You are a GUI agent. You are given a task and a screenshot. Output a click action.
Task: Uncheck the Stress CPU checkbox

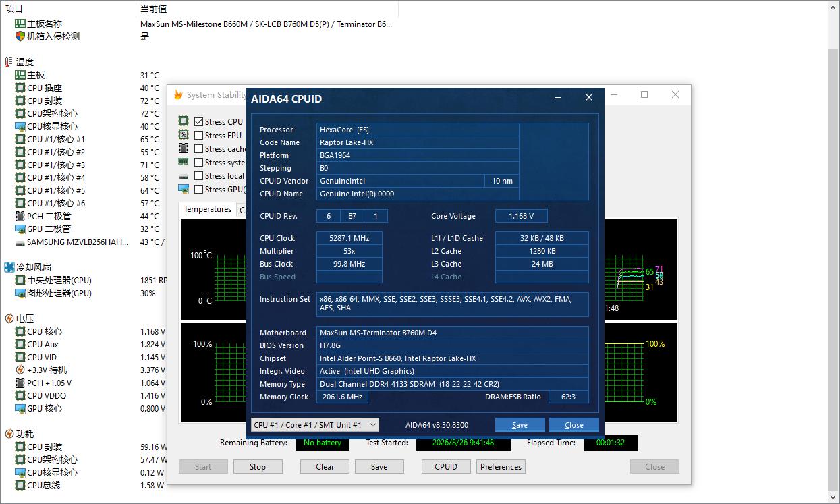(x=198, y=121)
